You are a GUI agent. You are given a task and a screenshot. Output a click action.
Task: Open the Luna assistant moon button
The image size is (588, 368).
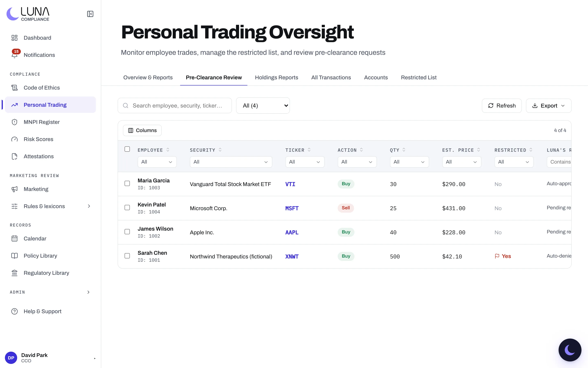tap(570, 350)
